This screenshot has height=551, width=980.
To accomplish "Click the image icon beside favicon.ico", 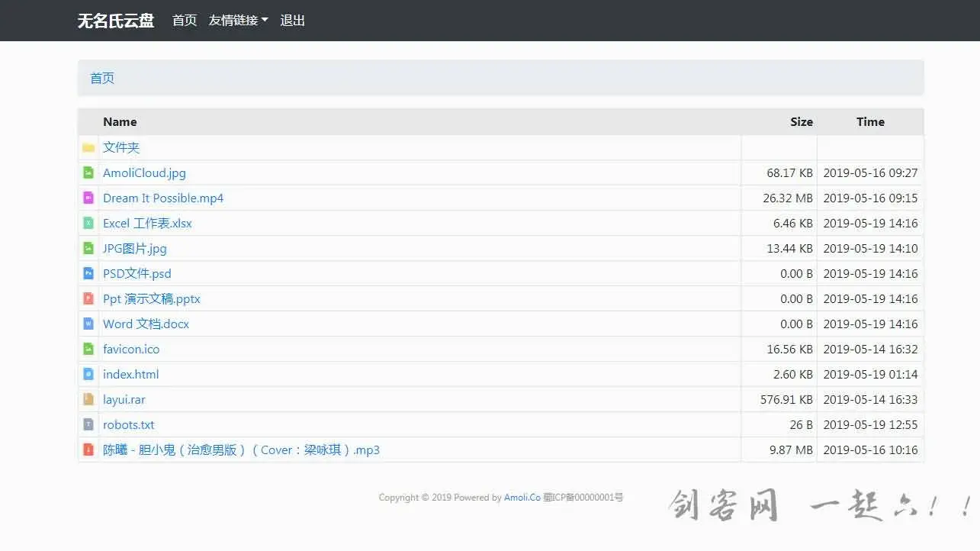I will point(88,349).
